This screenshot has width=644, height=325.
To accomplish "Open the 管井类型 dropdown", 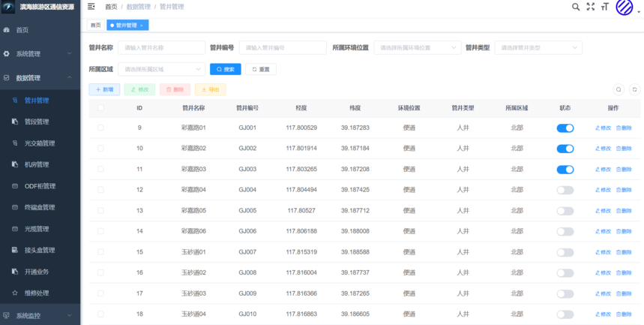I will (538, 48).
